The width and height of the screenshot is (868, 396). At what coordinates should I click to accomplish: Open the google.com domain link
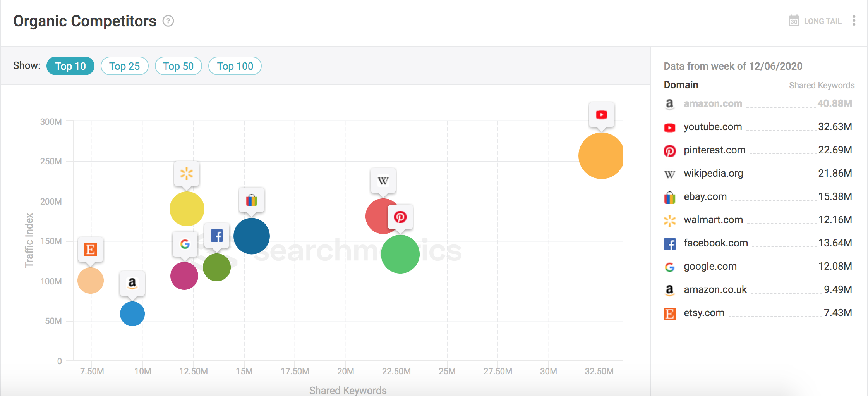coord(710,266)
